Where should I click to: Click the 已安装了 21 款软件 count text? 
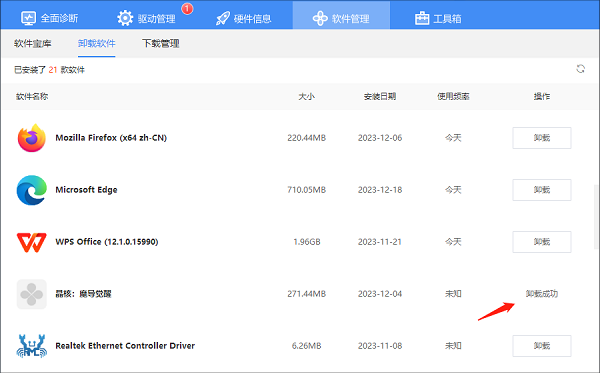pos(49,70)
